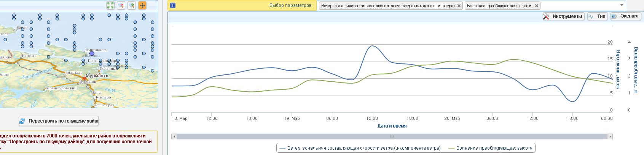Remove the wave height parameter tag
This screenshot has width=644, height=155.
[x=537, y=6]
